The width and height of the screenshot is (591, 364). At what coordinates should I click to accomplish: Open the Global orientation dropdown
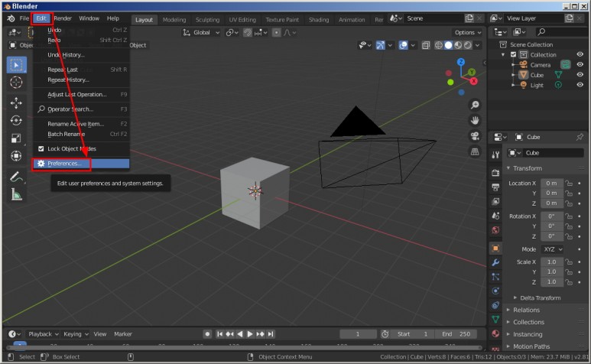pos(201,33)
